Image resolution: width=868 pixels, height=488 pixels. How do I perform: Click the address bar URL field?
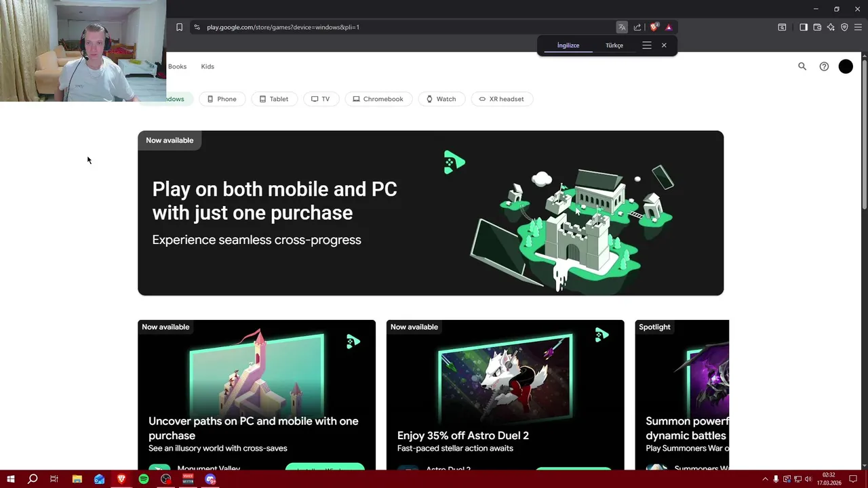click(x=407, y=27)
